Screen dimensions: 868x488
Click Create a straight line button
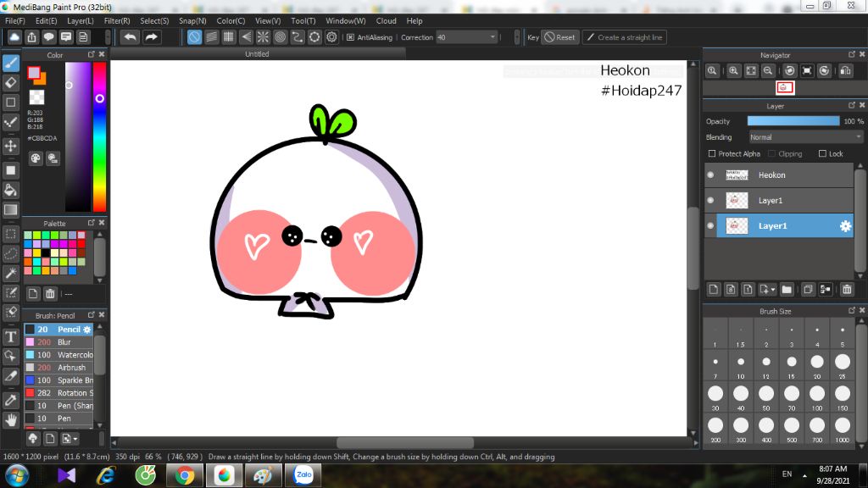point(625,37)
